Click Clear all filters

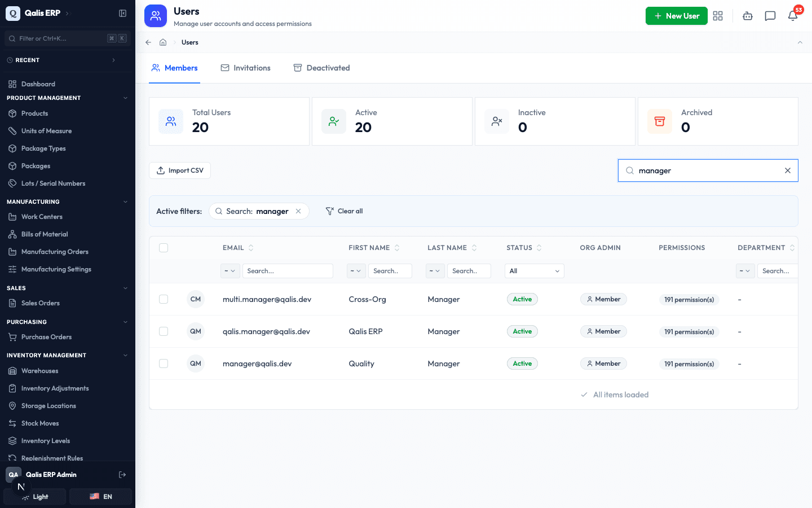pyautogui.click(x=344, y=211)
